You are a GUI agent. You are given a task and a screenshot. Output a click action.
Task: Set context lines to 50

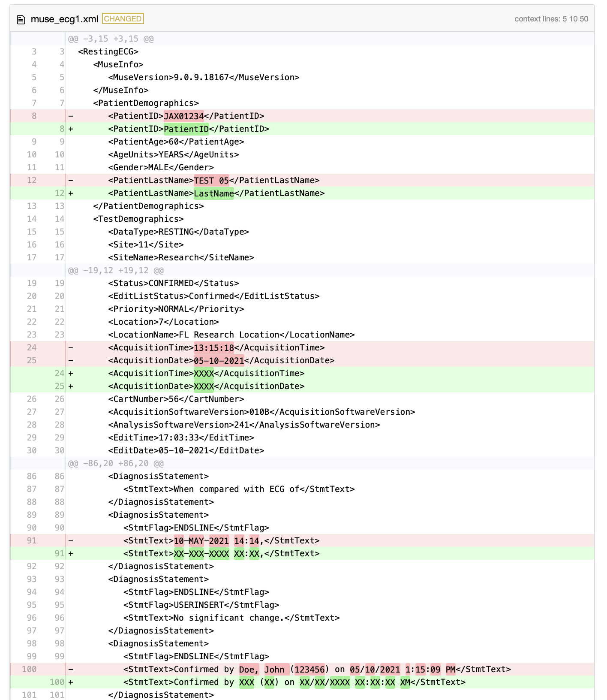coord(584,19)
